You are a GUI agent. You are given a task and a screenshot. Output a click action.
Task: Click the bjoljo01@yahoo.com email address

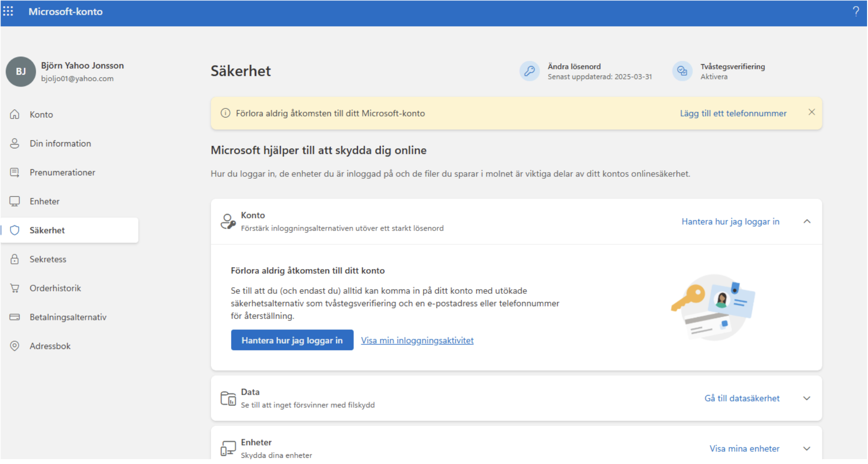tap(77, 78)
